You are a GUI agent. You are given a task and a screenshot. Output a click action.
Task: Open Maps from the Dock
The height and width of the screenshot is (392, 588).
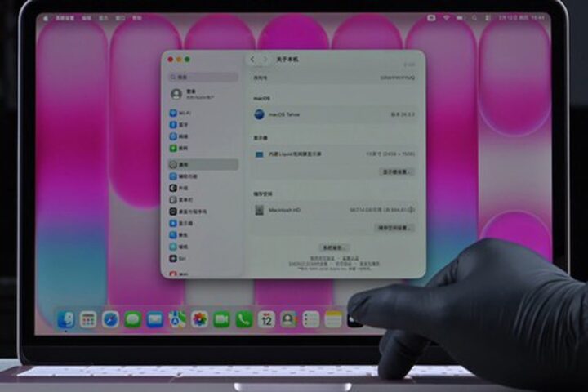point(177,319)
